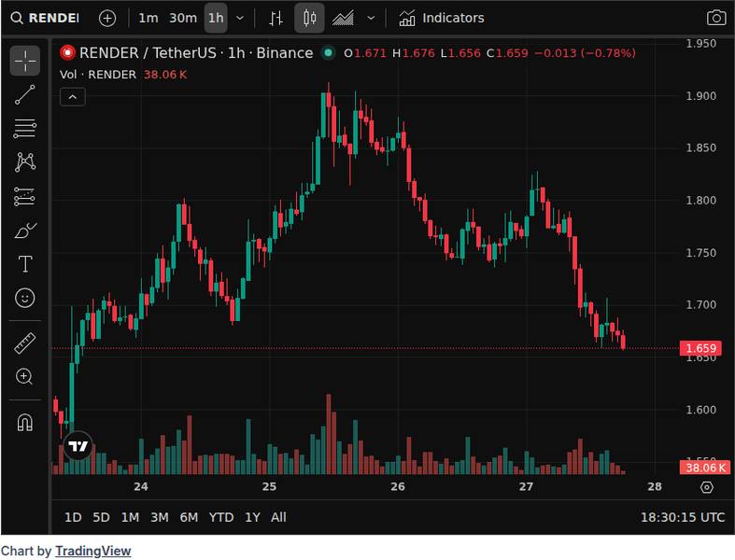Screen dimensions: 735x560
Task: Click the 1.659 current price label
Action: coord(700,348)
